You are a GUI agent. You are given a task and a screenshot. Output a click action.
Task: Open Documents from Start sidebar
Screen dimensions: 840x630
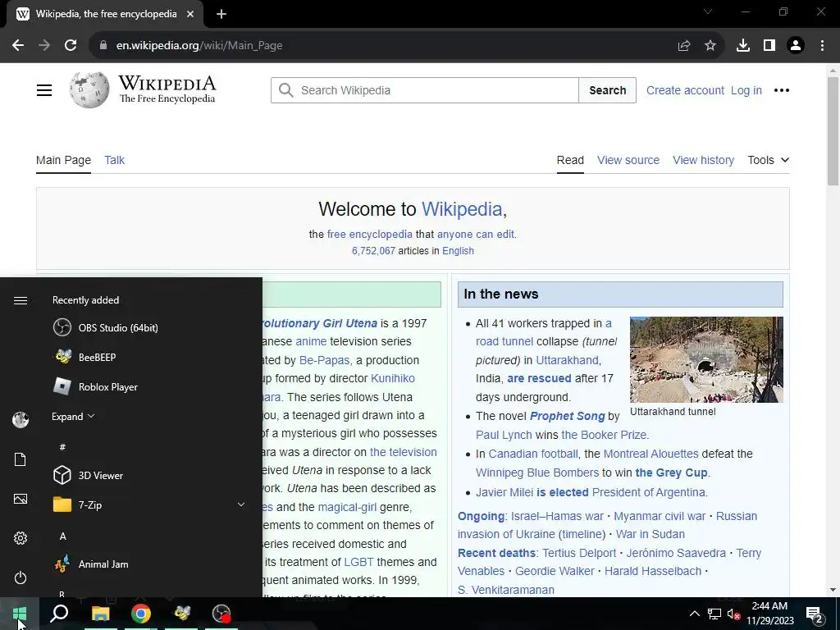pos(21,459)
